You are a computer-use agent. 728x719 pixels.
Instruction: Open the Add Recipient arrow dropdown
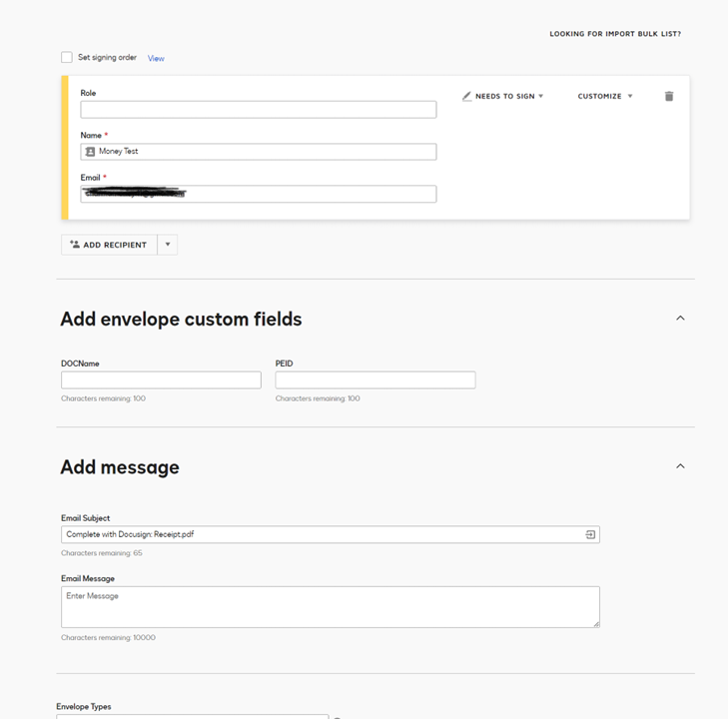[x=168, y=244]
